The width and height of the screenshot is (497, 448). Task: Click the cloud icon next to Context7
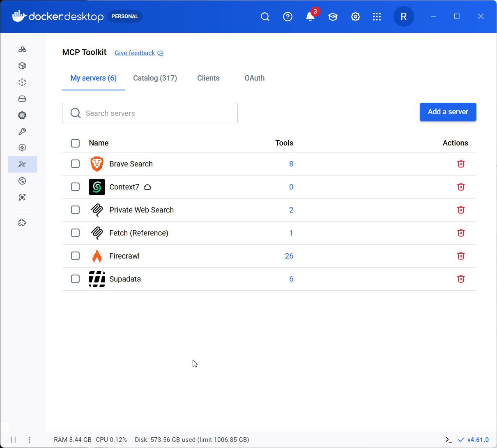coord(147,187)
